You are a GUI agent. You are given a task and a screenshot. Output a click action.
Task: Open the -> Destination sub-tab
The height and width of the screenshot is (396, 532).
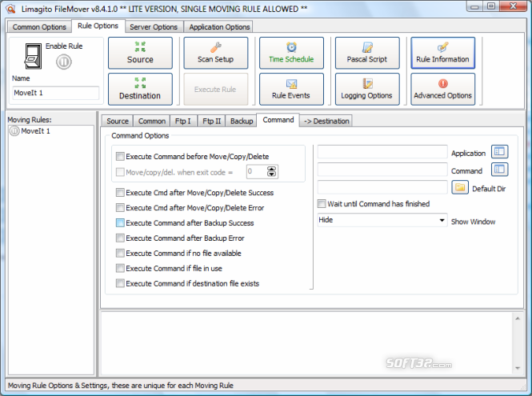click(x=326, y=121)
